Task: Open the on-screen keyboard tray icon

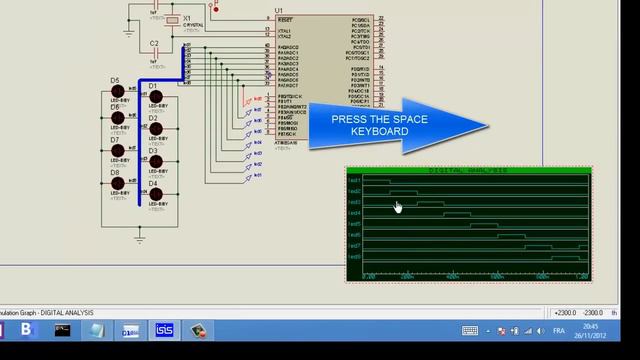Action: 470,330
